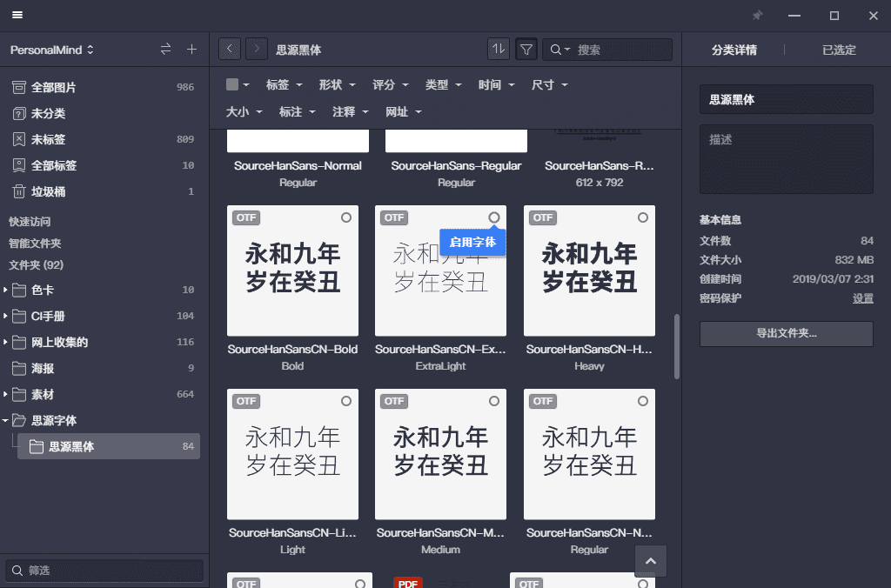Expand the 素材 folder tree arrow
The width and height of the screenshot is (891, 588).
5,394
